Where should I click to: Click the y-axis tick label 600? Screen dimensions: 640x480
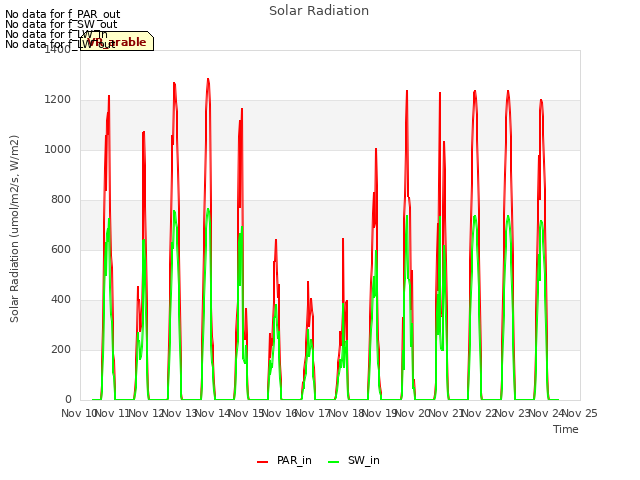pyautogui.click(x=61, y=249)
